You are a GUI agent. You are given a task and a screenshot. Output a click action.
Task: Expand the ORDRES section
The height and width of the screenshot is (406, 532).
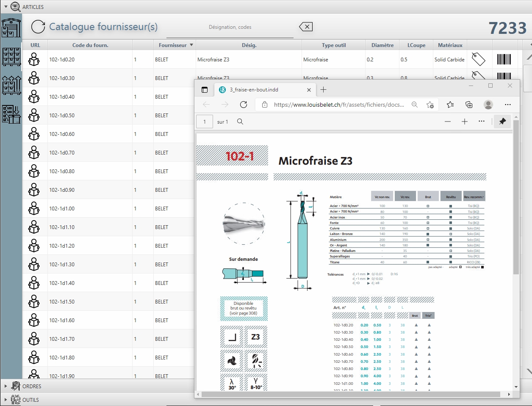point(6,386)
